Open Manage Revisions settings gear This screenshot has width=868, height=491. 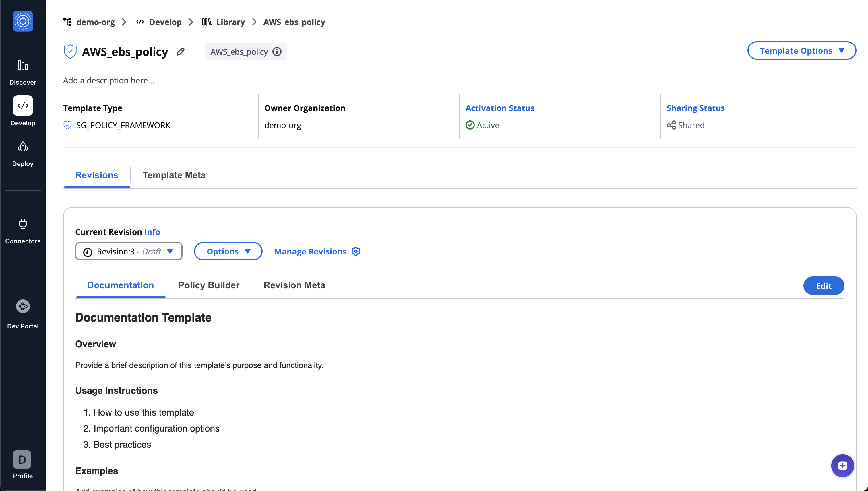pyautogui.click(x=356, y=251)
